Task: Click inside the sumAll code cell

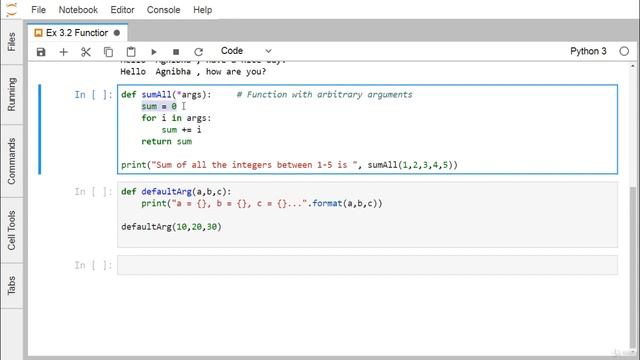Action: coord(367,129)
